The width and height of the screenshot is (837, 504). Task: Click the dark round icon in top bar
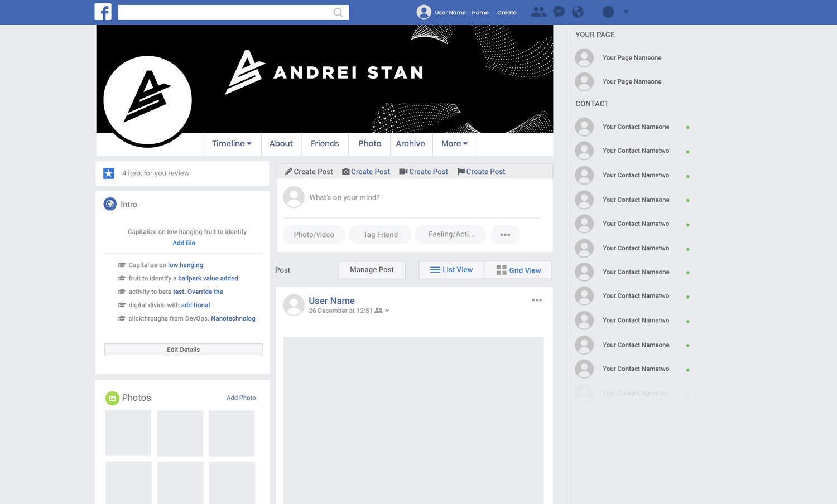pos(608,12)
